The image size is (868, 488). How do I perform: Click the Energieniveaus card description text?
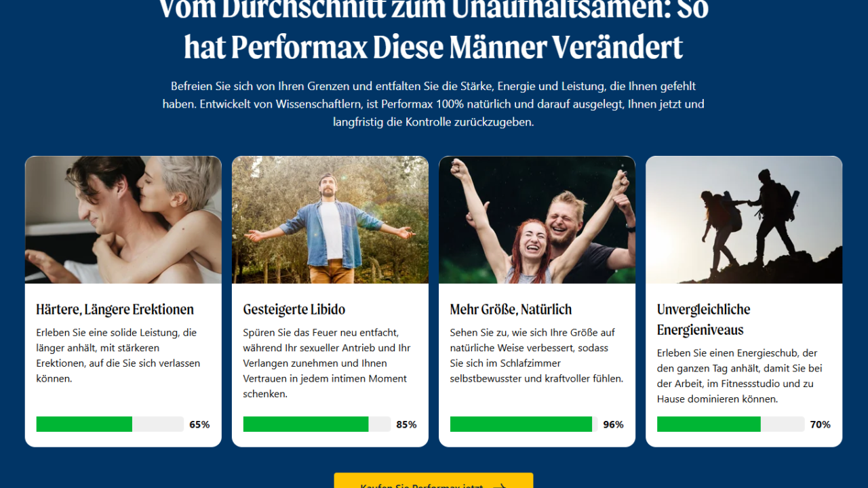pyautogui.click(x=740, y=376)
